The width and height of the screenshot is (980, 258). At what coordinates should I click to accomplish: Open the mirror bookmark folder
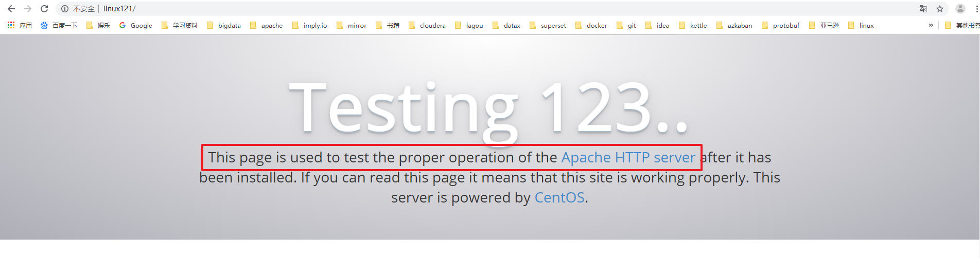coord(352,25)
